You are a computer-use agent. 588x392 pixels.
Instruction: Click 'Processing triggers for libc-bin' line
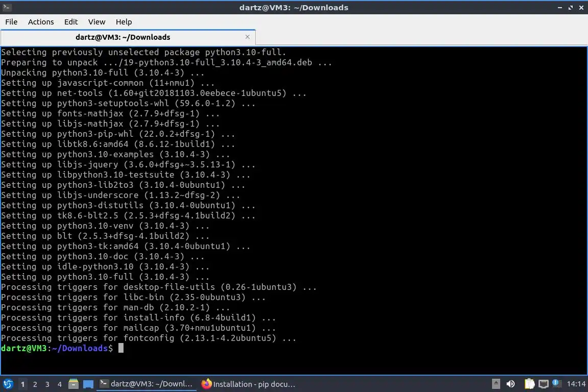tap(133, 297)
